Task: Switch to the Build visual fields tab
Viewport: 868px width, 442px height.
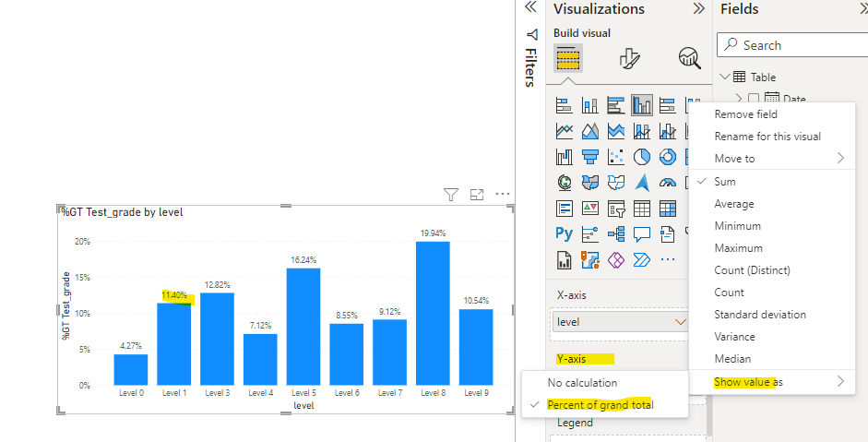Action: tap(568, 57)
